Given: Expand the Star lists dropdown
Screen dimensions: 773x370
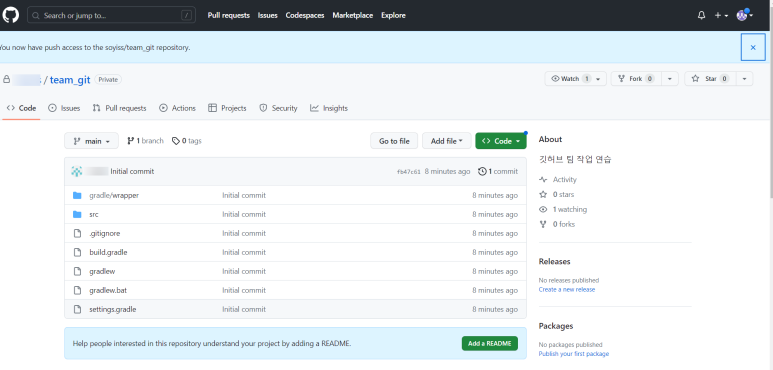Looking at the screenshot, I should pyautogui.click(x=744, y=79).
